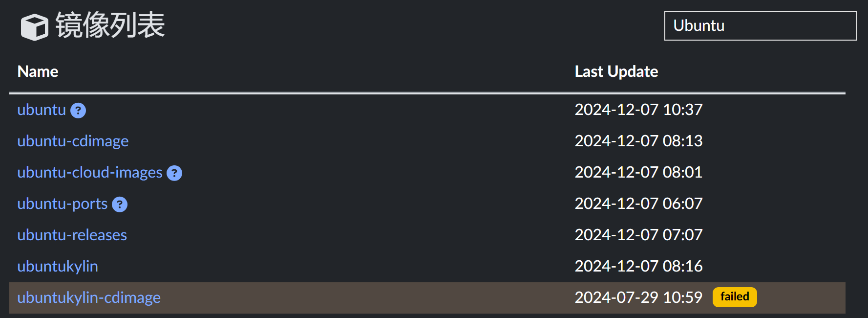
Task: Click the 镜像列表 page heading
Action: coord(110,25)
